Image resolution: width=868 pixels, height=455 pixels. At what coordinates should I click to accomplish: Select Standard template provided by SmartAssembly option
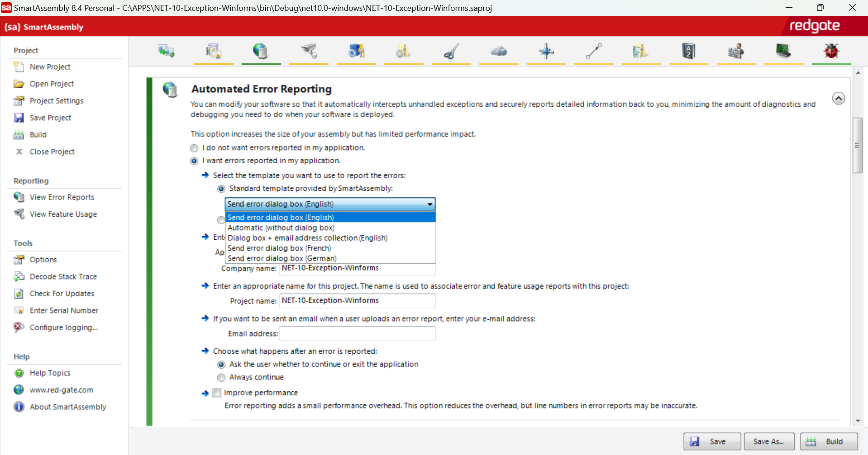221,189
